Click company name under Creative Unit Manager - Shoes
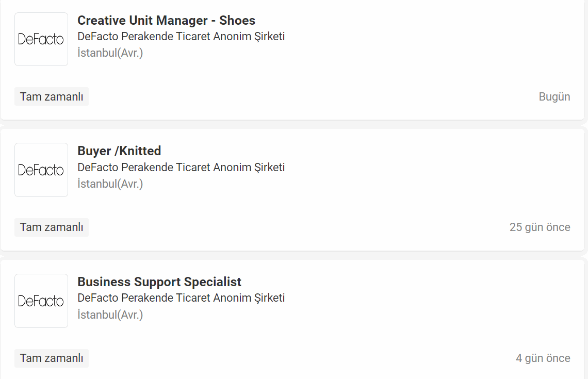 point(181,37)
